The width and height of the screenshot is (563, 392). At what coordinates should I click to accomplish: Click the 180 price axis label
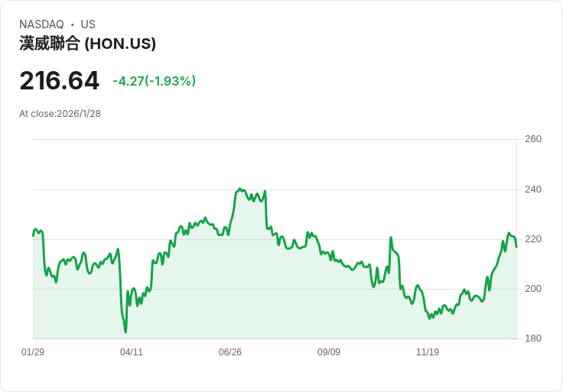click(x=533, y=339)
